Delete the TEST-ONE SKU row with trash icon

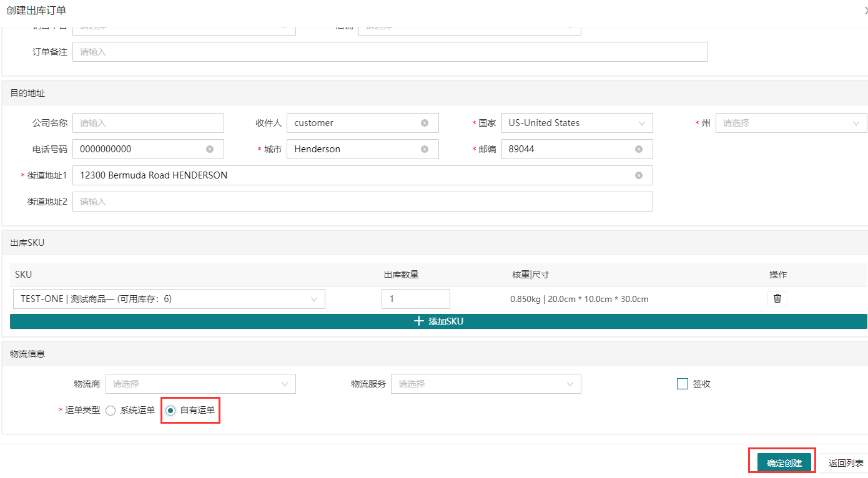pos(777,299)
